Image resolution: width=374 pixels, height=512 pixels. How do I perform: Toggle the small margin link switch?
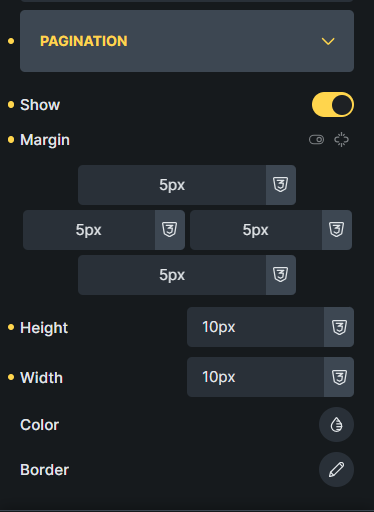(316, 140)
